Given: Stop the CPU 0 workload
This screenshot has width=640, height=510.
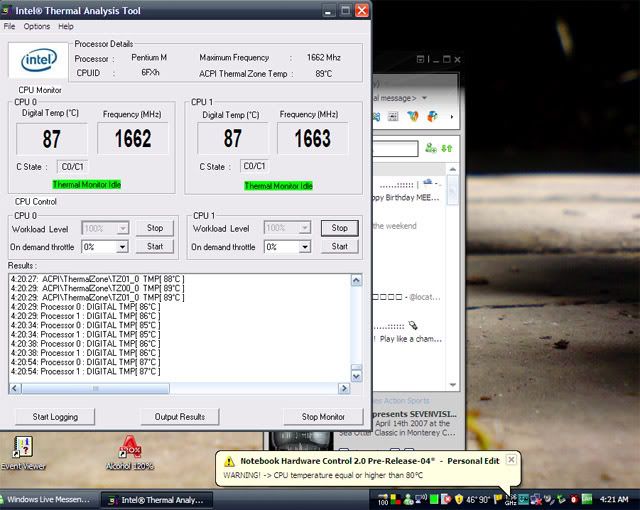Looking at the screenshot, I should click(x=155, y=228).
